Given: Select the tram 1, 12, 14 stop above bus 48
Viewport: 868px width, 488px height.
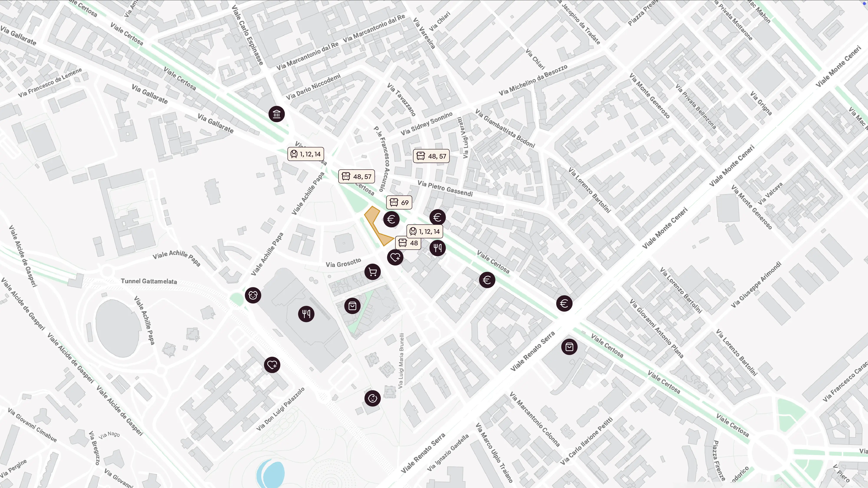Looking at the screenshot, I should (x=425, y=231).
